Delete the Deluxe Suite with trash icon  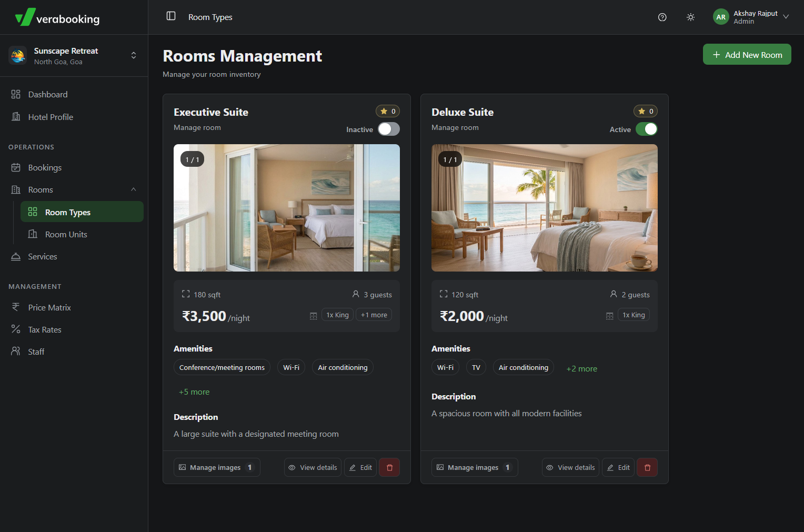click(647, 467)
